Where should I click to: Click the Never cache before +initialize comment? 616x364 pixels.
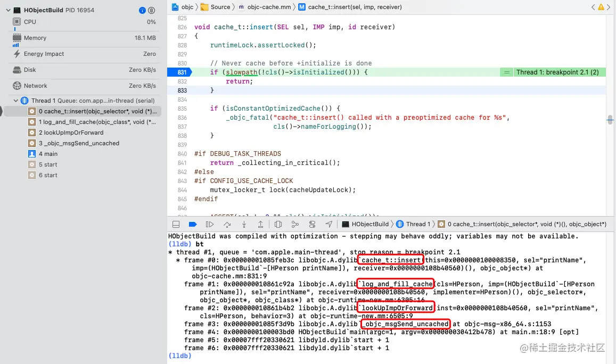[x=291, y=63]
